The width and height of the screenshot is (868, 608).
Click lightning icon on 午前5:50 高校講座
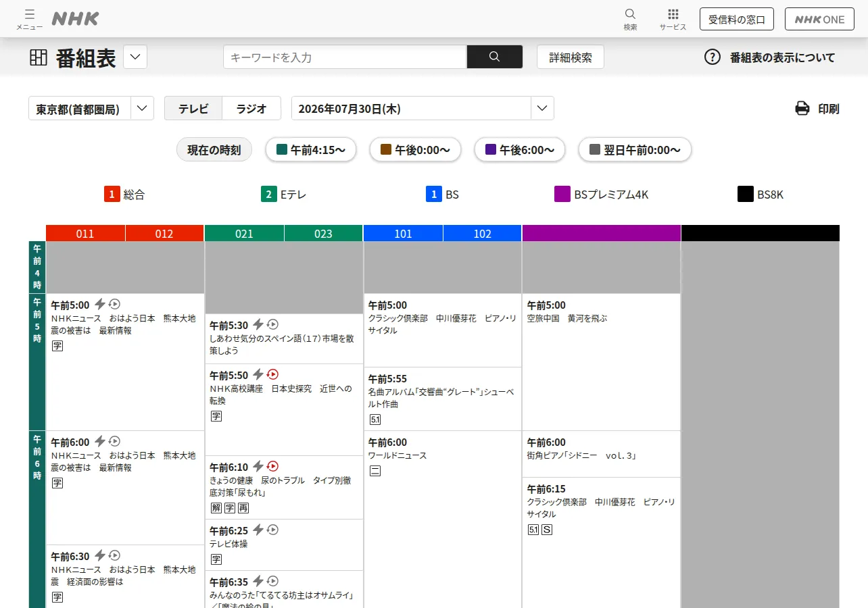(258, 374)
